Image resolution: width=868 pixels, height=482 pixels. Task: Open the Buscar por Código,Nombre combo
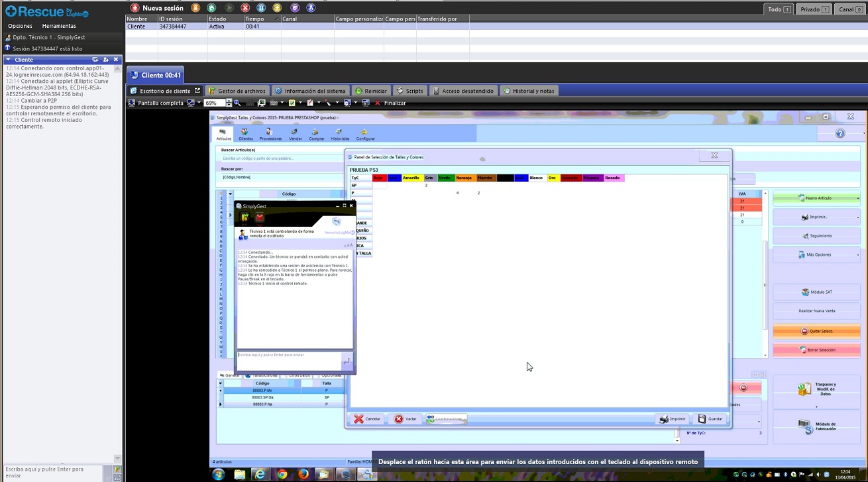coord(282,177)
